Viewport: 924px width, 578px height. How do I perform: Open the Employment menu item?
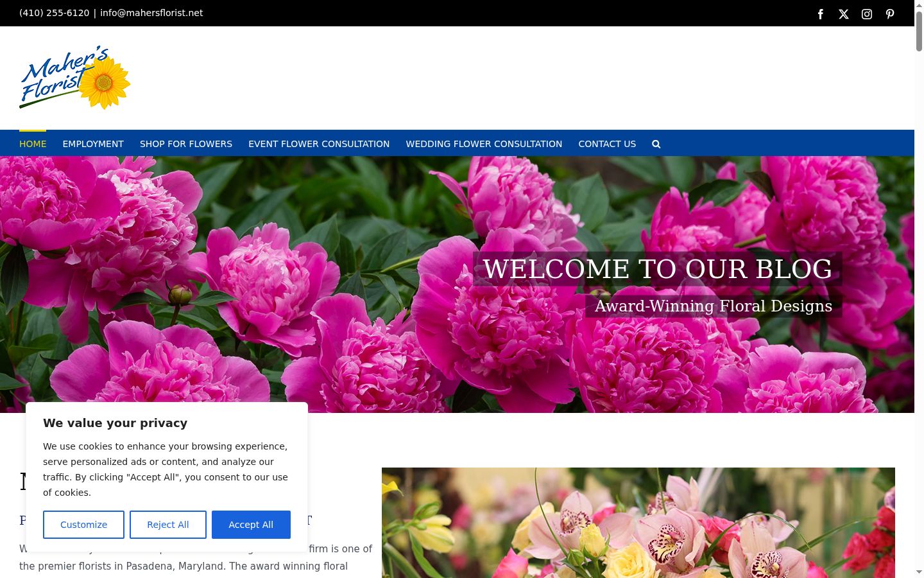pos(93,144)
